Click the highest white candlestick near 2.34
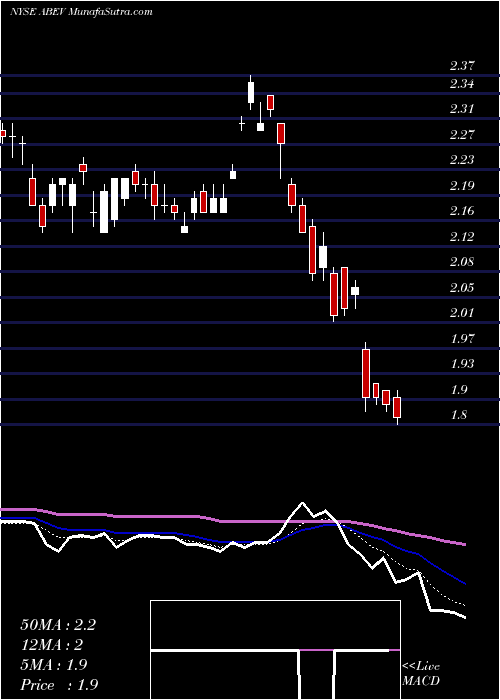 (251, 92)
